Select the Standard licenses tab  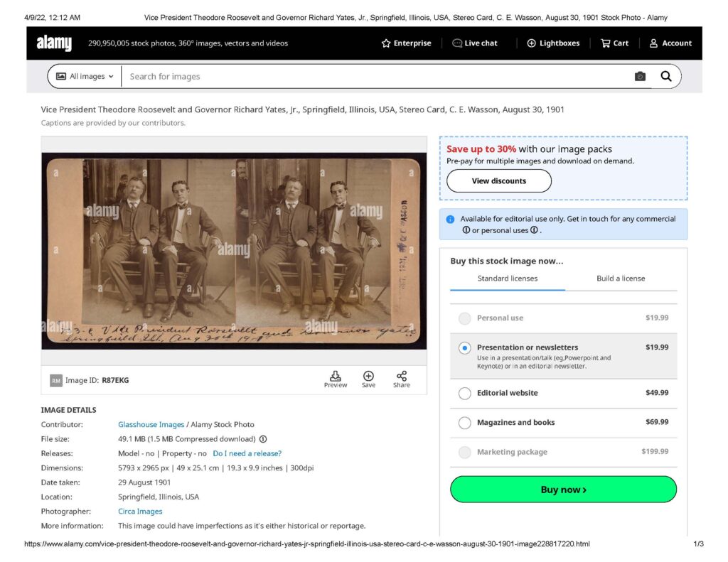point(507,279)
